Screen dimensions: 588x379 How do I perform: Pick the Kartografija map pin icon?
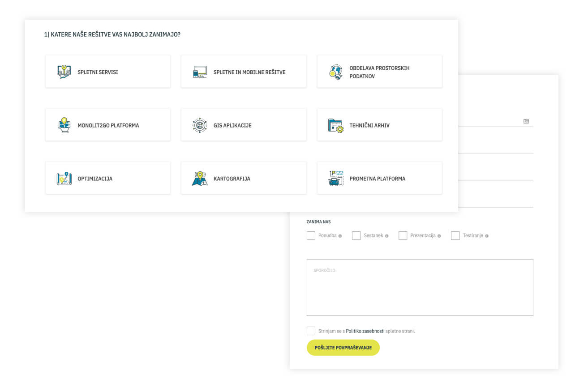coord(200,179)
